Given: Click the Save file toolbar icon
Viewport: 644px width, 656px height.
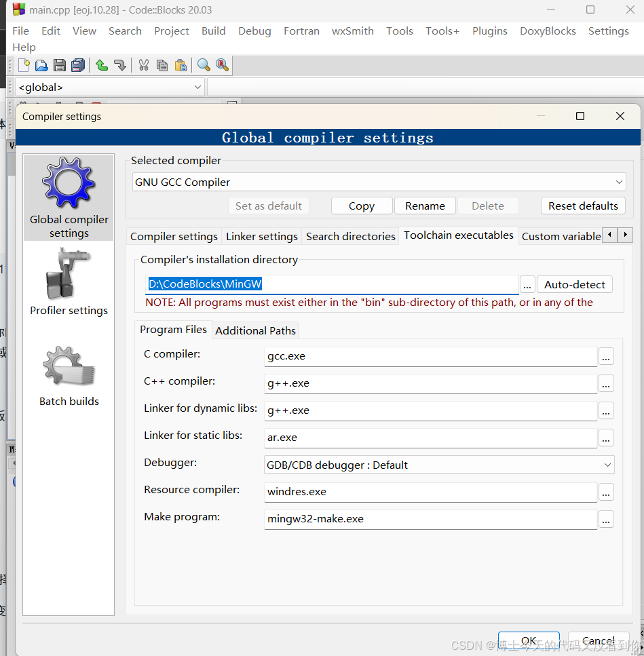Looking at the screenshot, I should [60, 65].
